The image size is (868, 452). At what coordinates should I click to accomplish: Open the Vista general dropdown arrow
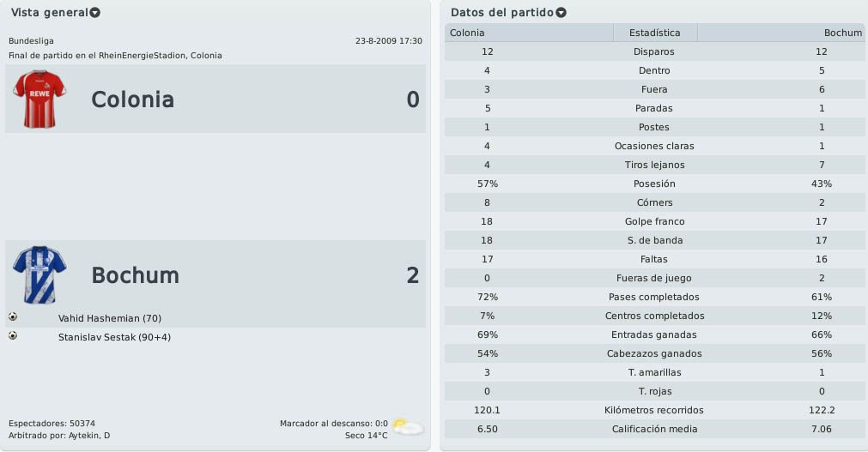coord(95,13)
